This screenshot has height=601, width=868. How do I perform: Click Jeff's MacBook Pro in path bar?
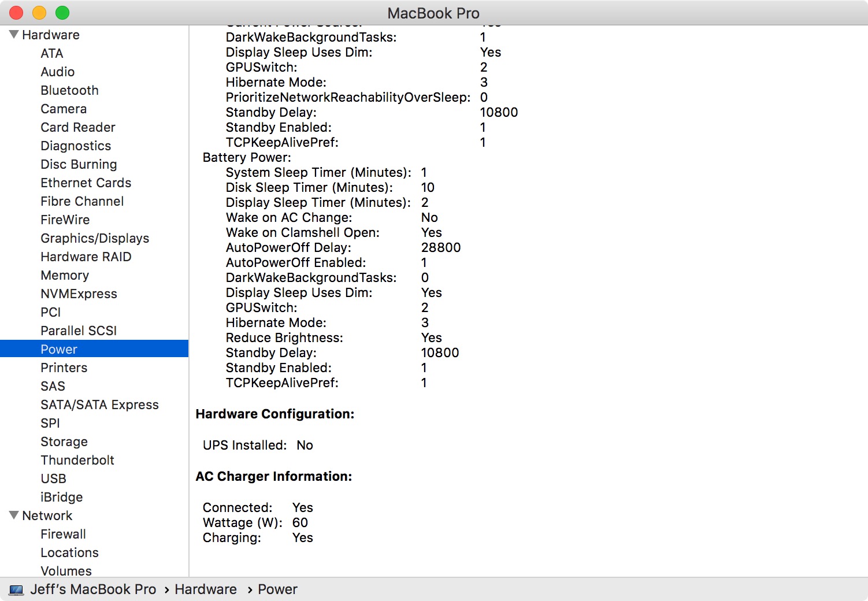(93, 589)
